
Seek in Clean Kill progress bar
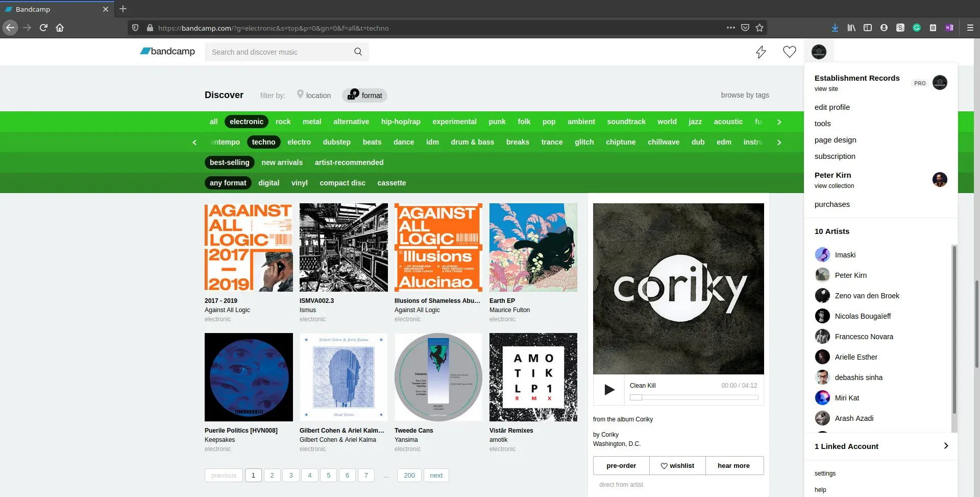tap(694, 397)
